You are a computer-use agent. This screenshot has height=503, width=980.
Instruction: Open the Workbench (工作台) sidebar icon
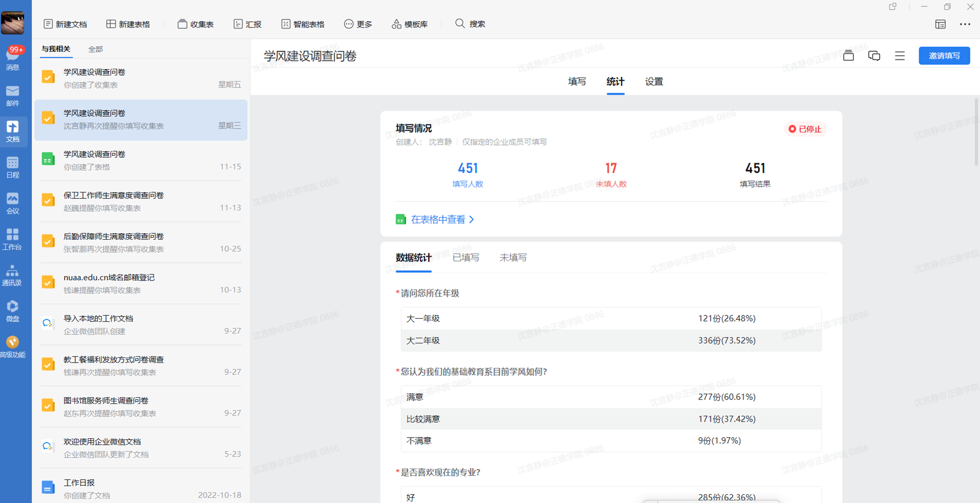point(13,239)
